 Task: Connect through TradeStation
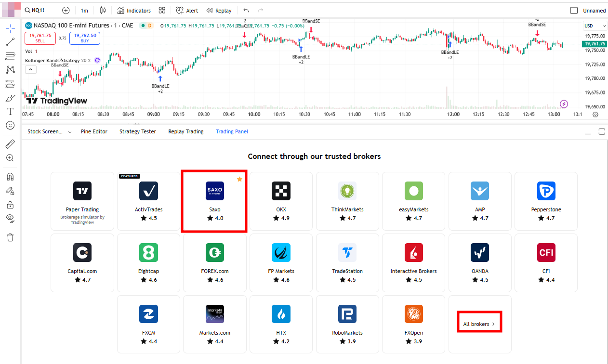[347, 263]
